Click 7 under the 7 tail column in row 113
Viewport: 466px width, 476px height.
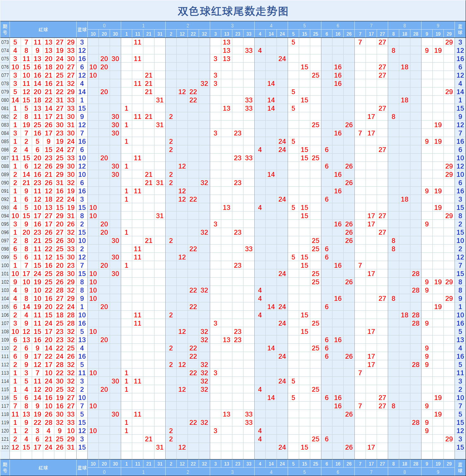360,373
